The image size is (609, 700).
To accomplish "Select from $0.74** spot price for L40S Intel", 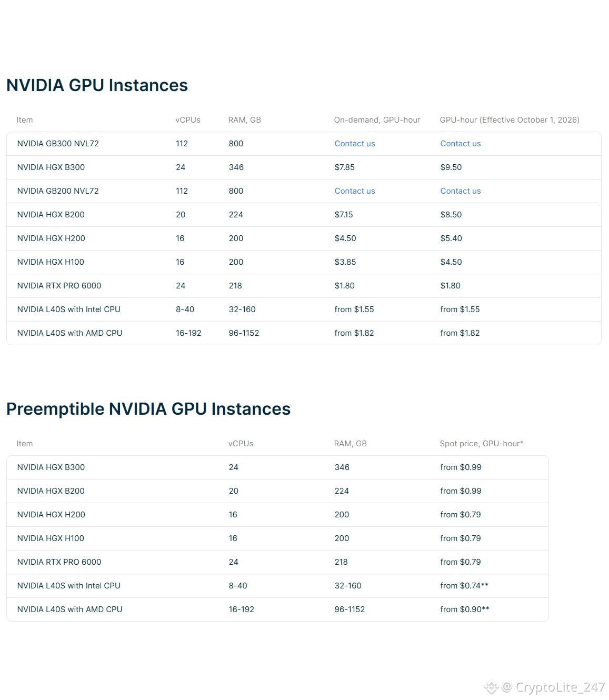I will point(464,586).
